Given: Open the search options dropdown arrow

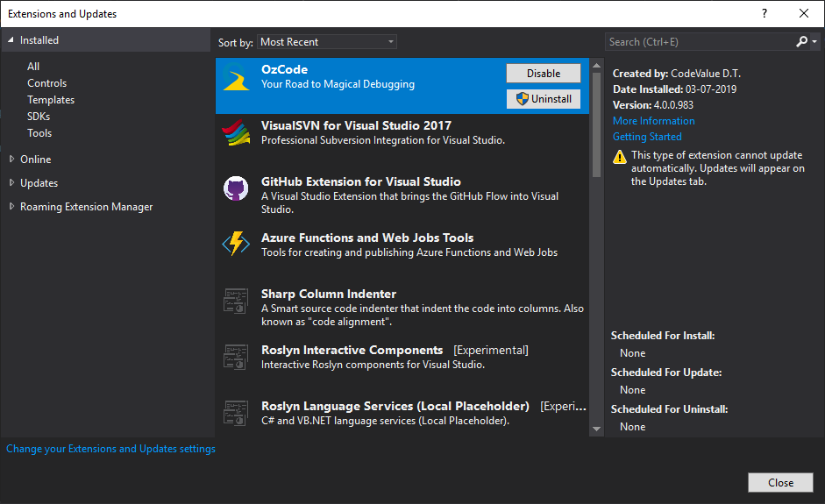Looking at the screenshot, I should tap(814, 41).
